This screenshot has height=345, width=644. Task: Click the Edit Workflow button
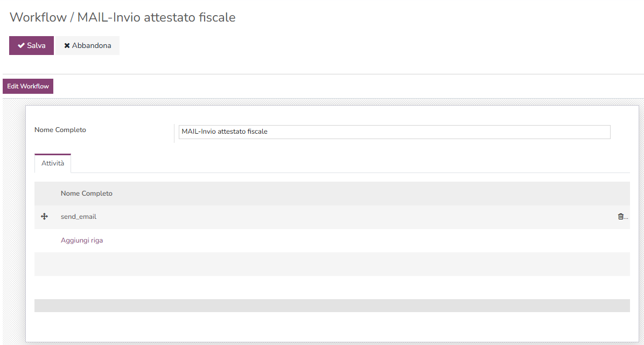coord(27,86)
